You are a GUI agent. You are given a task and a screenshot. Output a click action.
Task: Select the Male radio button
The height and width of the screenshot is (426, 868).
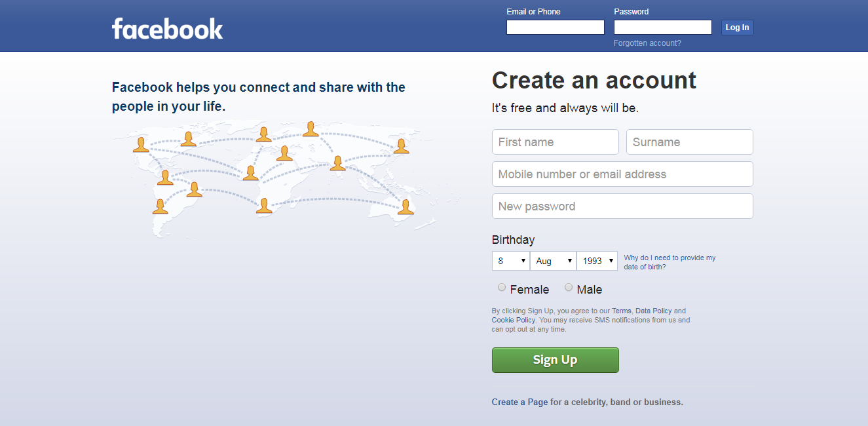pos(569,287)
